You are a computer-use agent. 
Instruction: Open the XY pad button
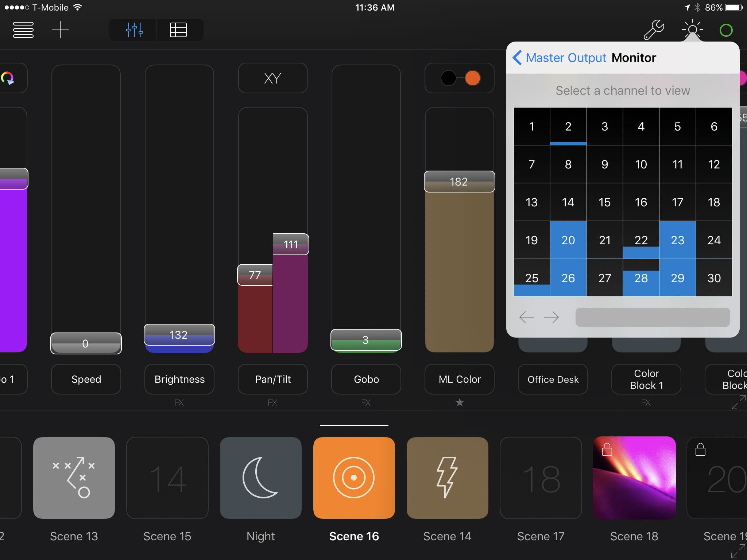273,78
